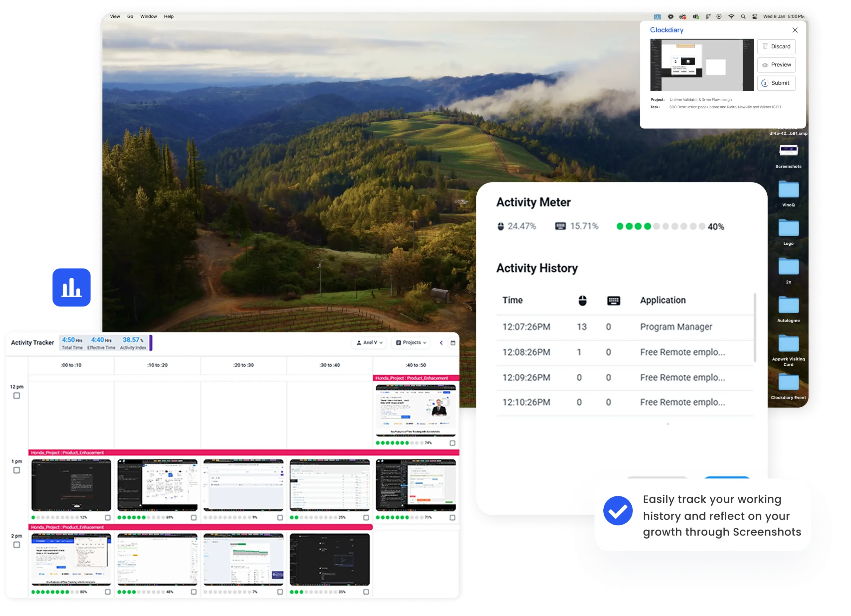Select the 35% screenshot checkbox
851x616 pixels.
pos(366,592)
